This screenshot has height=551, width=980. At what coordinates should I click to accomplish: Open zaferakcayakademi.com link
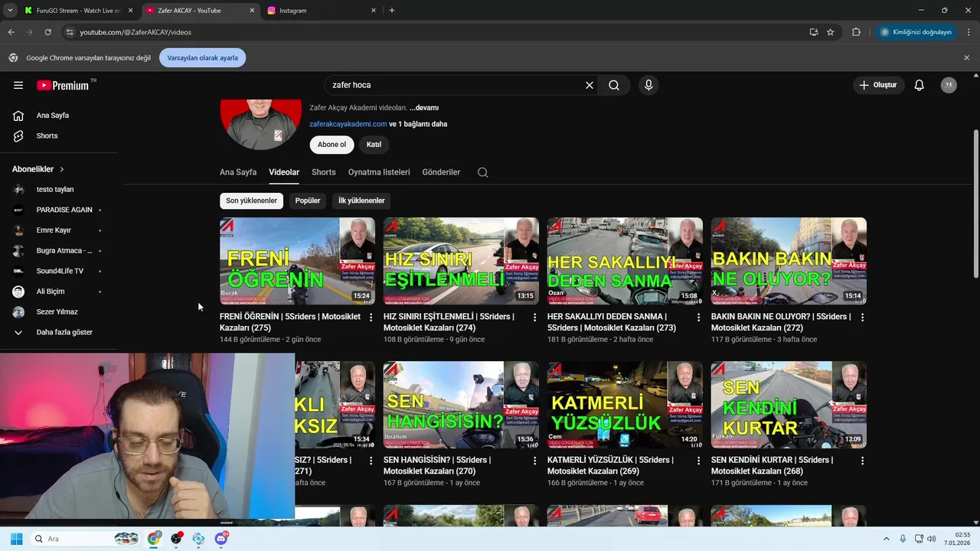pos(348,124)
